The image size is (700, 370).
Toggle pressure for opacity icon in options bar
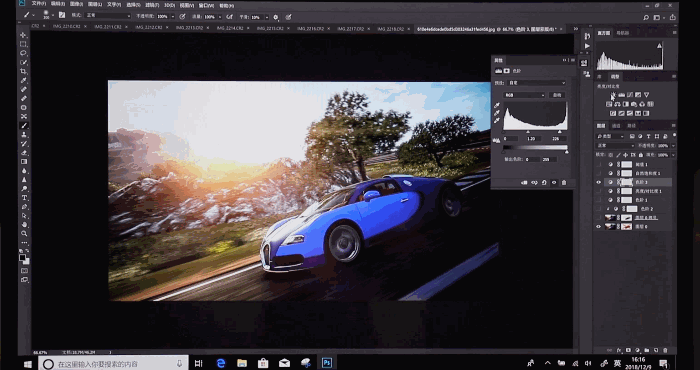(x=182, y=17)
